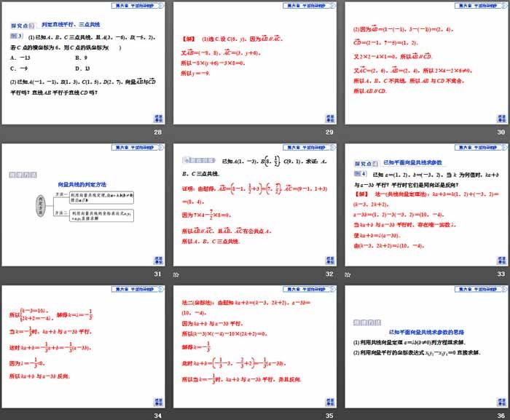
Task: Click the '探究点' label on slide 28
Action: click(23, 25)
